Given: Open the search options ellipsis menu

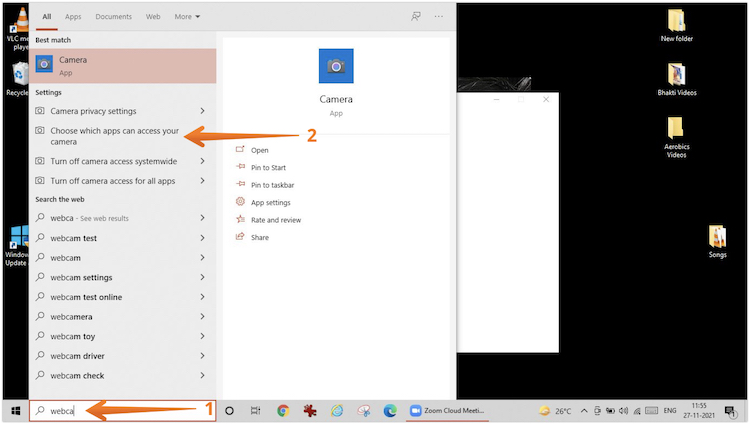Looking at the screenshot, I should (439, 17).
